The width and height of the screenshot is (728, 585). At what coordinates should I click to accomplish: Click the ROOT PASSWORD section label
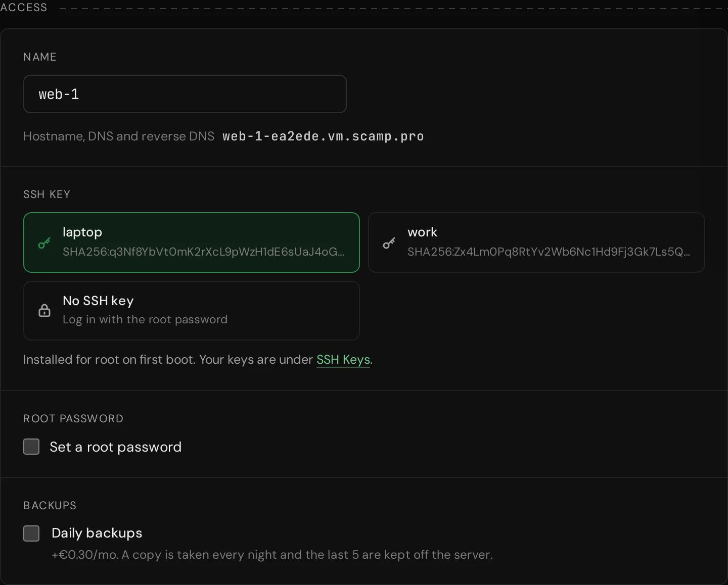73,419
